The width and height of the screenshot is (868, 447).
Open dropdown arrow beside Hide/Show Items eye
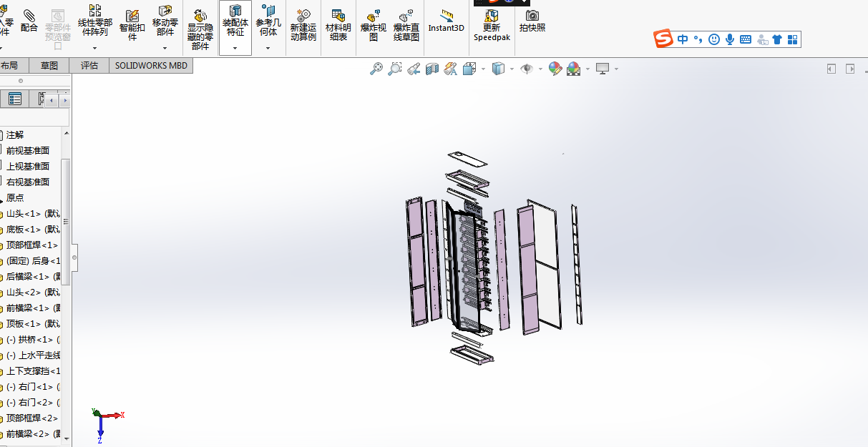point(541,69)
